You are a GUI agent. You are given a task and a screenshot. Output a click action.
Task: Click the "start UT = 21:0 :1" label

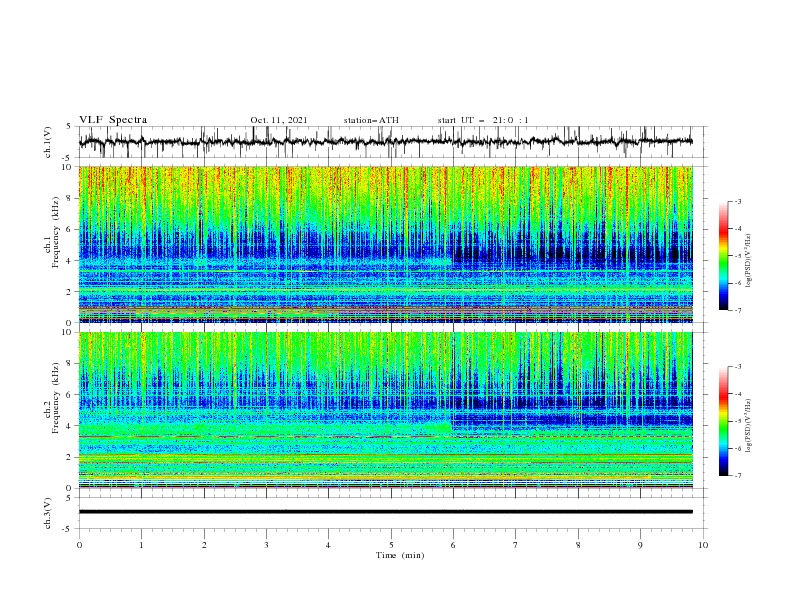click(483, 120)
